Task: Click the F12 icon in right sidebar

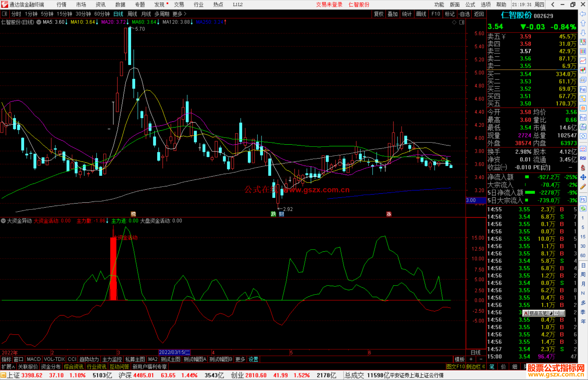Action: 583,118
